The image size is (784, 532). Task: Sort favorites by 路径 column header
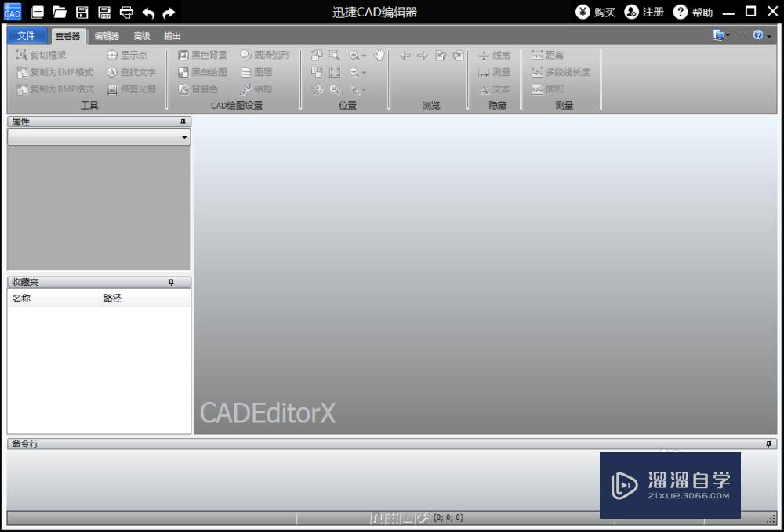(144, 299)
